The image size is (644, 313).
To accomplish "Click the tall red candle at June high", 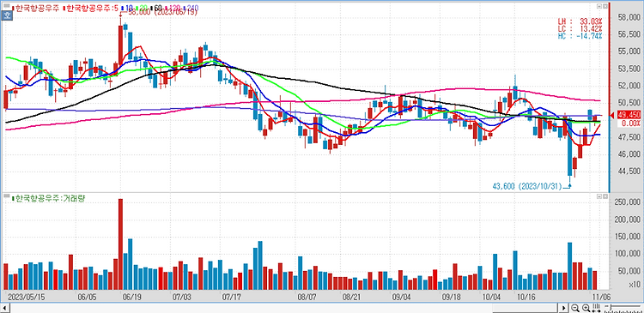I will [x=120, y=45].
